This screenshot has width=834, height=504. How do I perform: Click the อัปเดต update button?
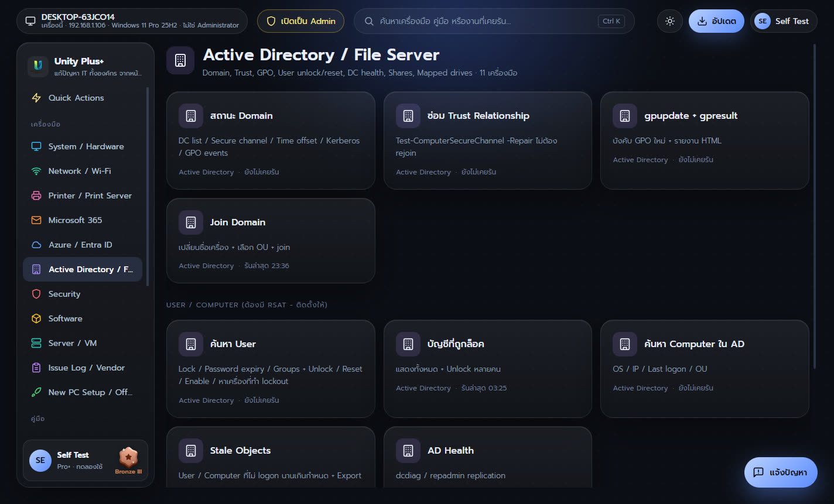tap(716, 21)
